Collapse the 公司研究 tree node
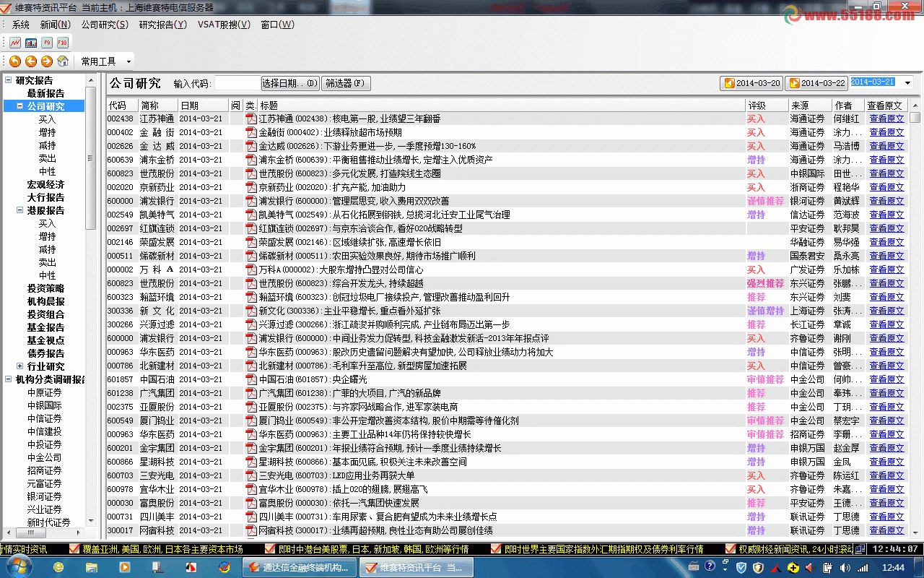Image resolution: width=924 pixels, height=578 pixels. point(20,106)
